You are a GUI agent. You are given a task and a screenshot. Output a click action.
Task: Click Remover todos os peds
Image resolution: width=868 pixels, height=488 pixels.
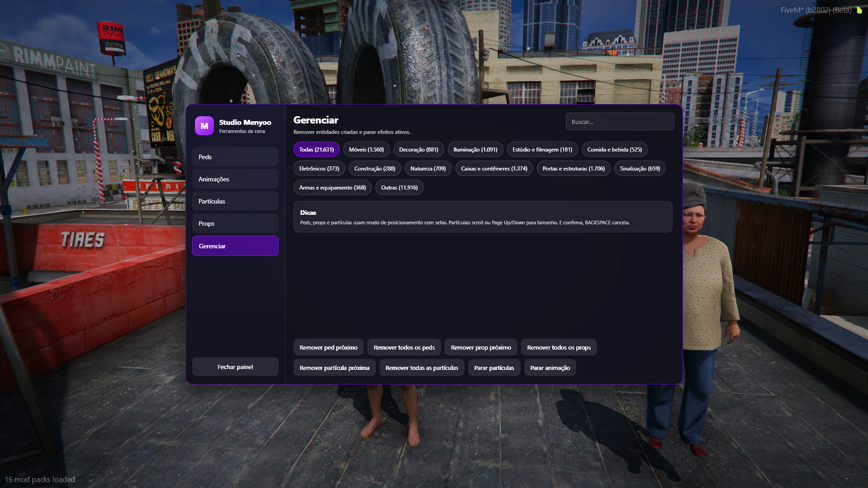coord(404,347)
